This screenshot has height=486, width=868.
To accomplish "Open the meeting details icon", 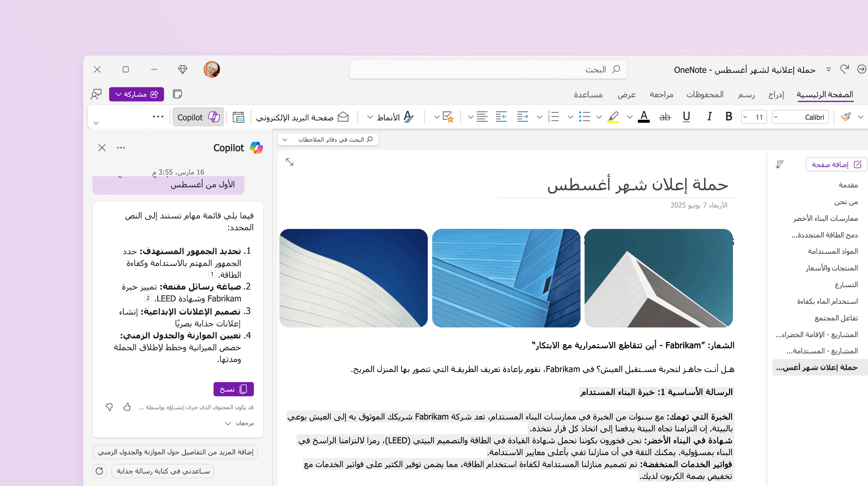I will coord(238,117).
